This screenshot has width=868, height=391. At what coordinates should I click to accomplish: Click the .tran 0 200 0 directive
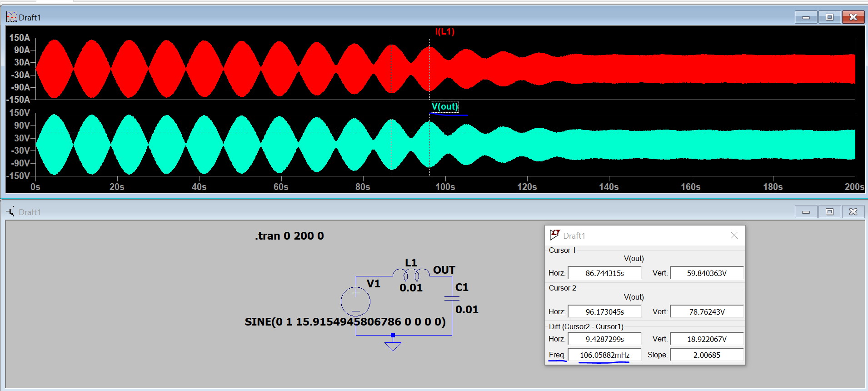pos(289,236)
